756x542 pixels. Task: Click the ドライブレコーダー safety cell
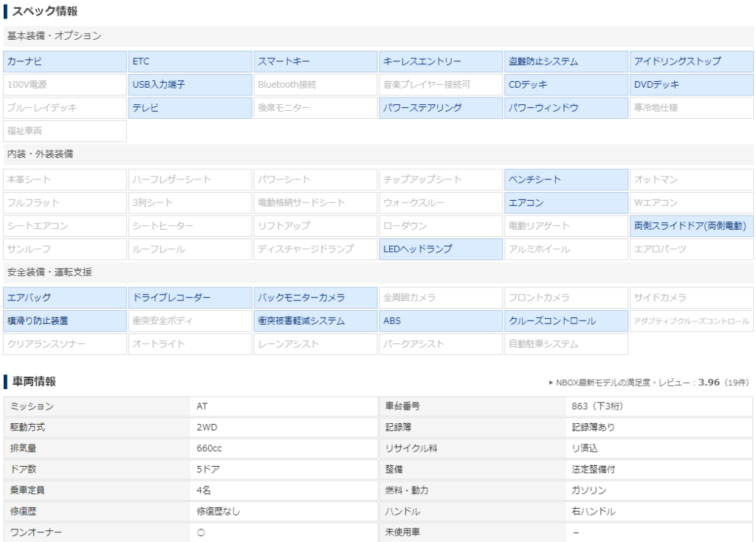tap(190, 298)
